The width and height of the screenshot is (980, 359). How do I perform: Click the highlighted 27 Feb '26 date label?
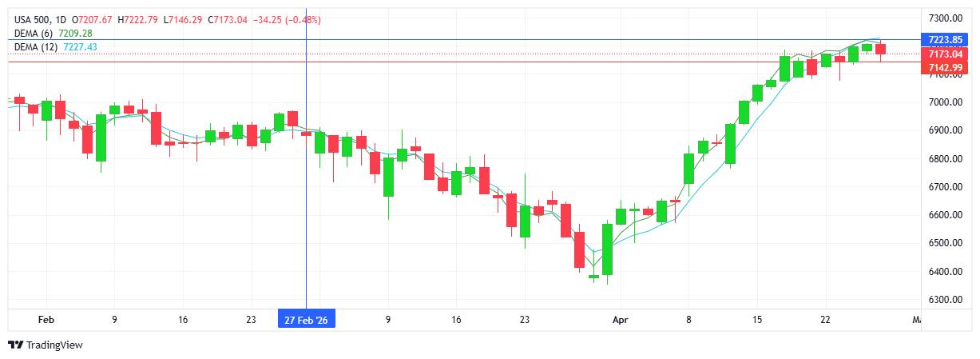pos(306,320)
